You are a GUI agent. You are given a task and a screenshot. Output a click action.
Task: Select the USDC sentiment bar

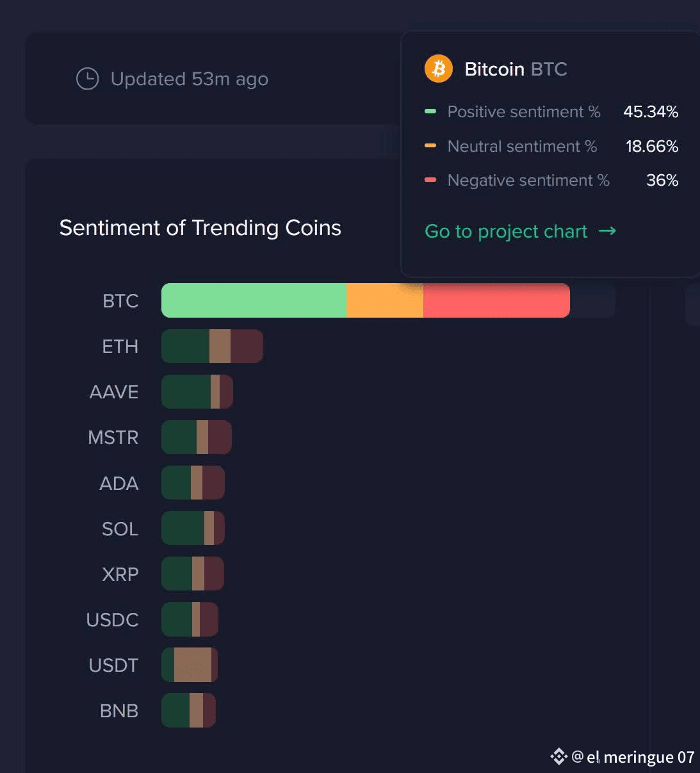click(x=190, y=619)
